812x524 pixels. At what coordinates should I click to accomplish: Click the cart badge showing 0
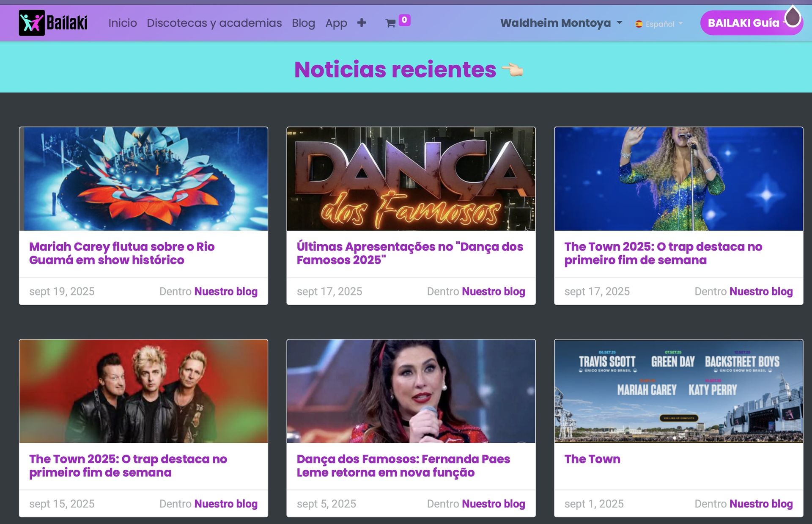pos(404,20)
